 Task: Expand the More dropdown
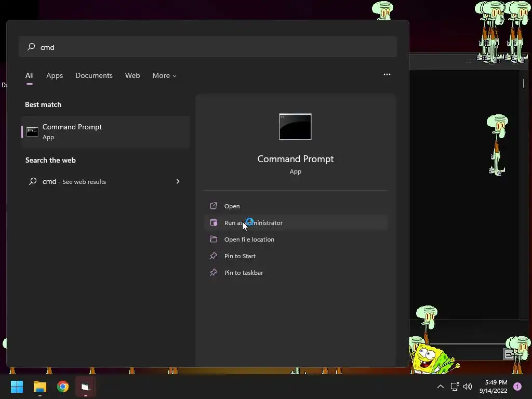165,76
